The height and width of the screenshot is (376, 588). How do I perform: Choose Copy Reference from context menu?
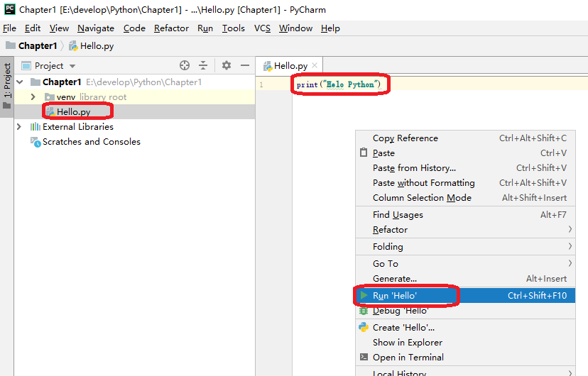pos(465,138)
